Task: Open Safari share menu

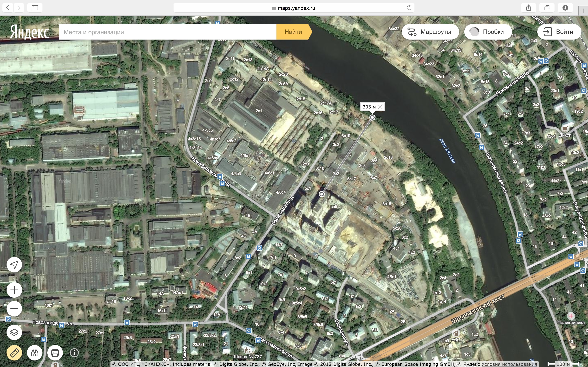Action: pyautogui.click(x=528, y=8)
